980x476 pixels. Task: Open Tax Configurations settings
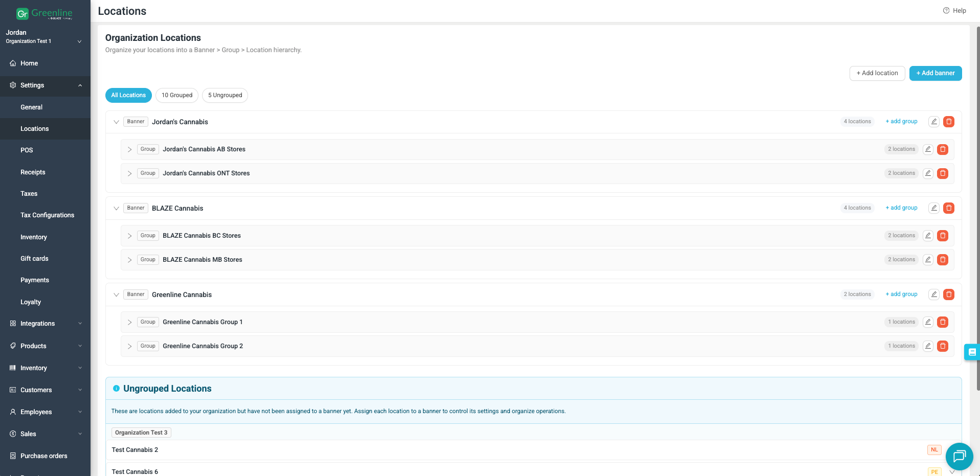coord(45,215)
